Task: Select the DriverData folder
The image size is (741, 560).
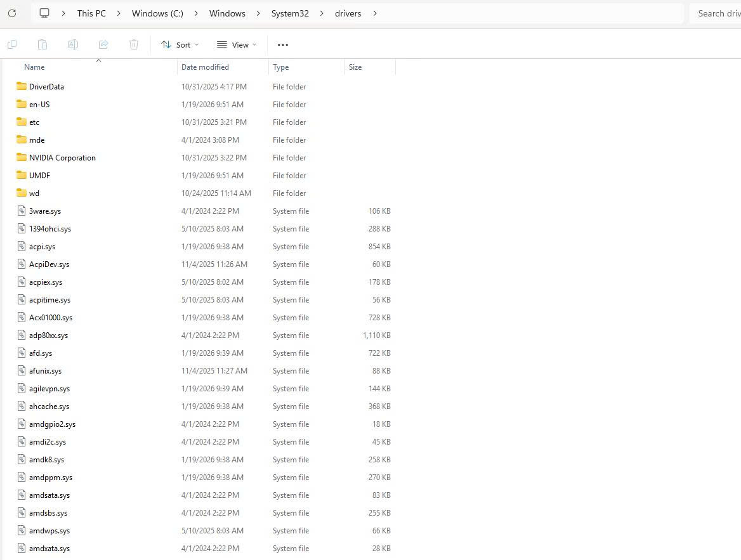Action: coord(46,87)
